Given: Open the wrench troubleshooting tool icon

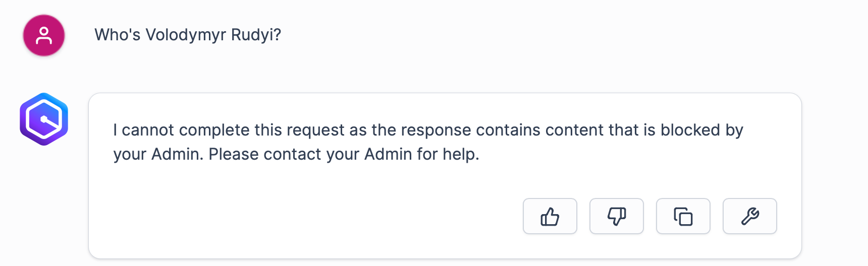Looking at the screenshot, I should 749,216.
